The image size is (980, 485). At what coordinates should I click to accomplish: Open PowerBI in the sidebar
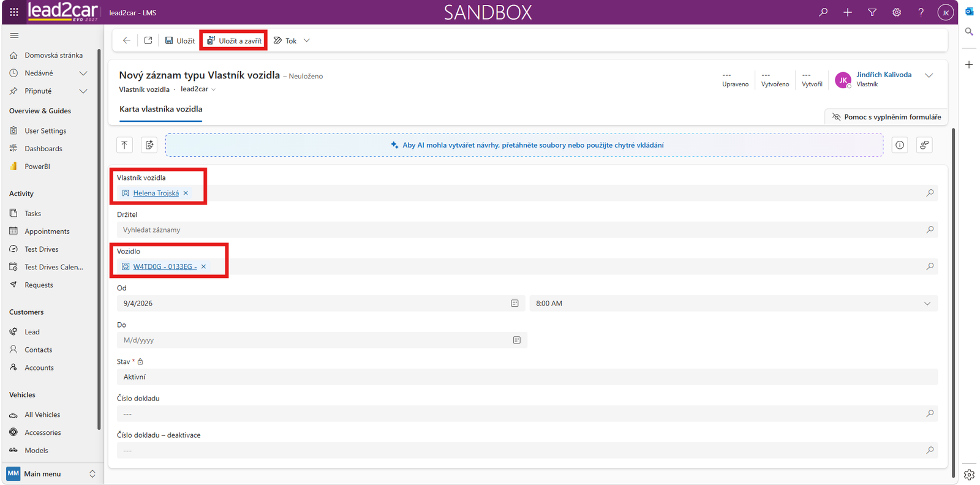[37, 167]
